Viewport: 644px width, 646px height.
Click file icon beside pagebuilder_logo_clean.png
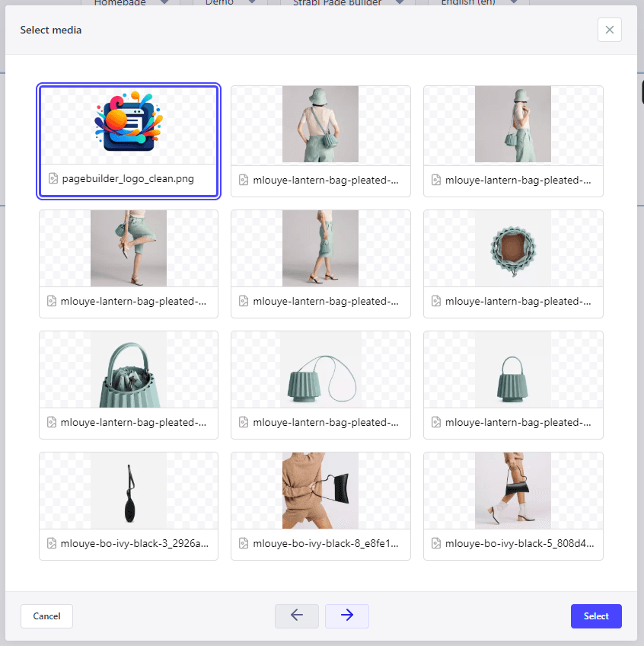53,178
